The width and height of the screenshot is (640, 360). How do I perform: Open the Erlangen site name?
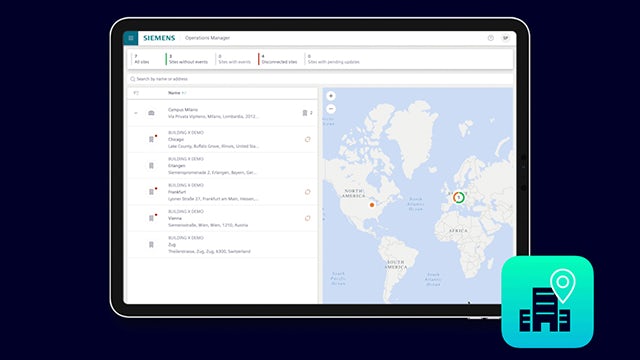[177, 166]
